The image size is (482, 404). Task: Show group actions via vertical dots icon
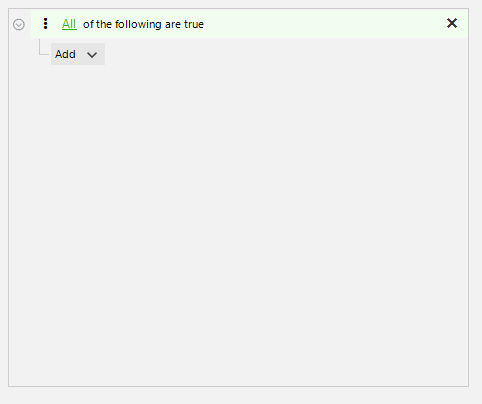pyautogui.click(x=45, y=24)
